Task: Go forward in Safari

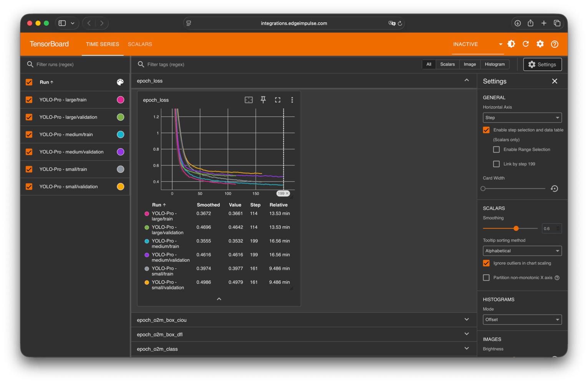Action: 102,23
